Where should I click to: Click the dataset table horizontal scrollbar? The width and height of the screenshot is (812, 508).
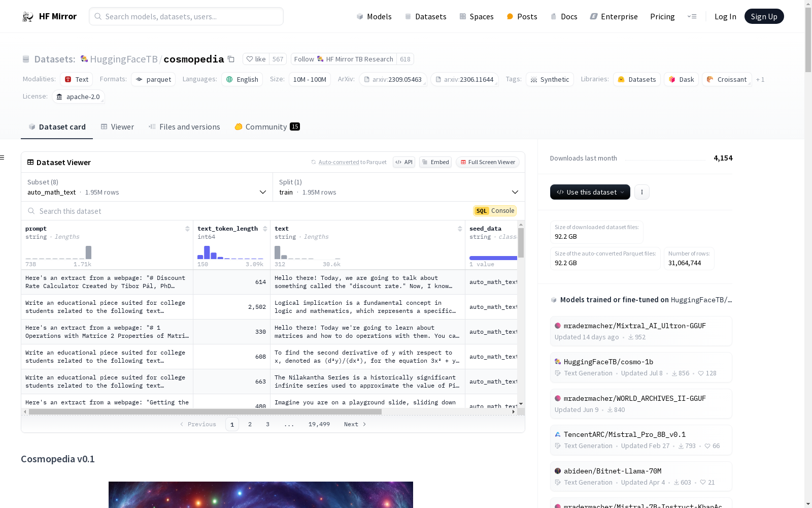pos(205,412)
